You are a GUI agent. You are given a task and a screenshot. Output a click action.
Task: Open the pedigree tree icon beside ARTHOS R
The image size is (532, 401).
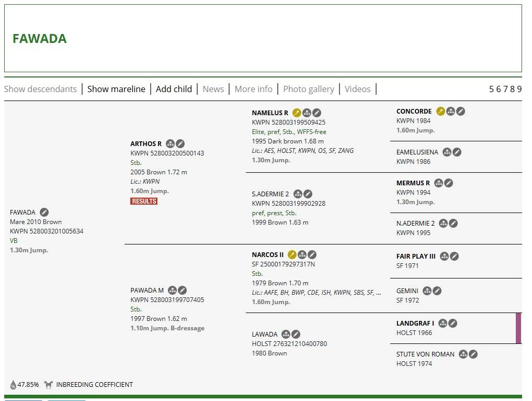[171, 144]
